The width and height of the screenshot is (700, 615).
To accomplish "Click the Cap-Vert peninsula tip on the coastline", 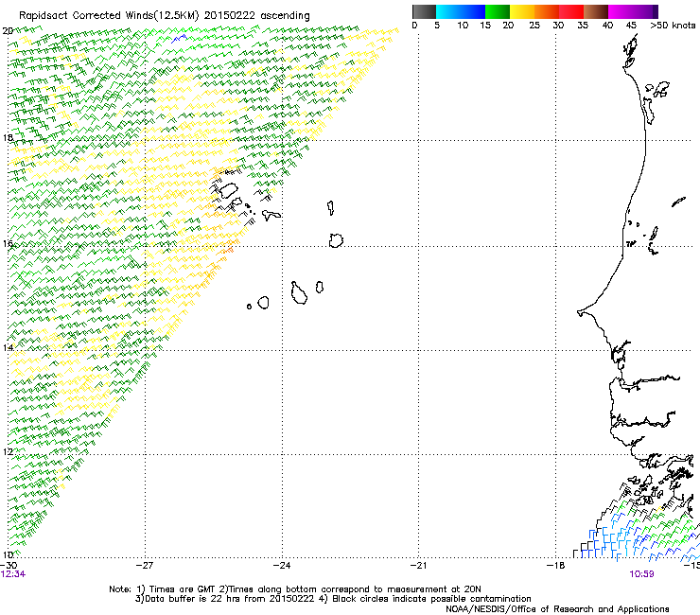I will tap(581, 312).
